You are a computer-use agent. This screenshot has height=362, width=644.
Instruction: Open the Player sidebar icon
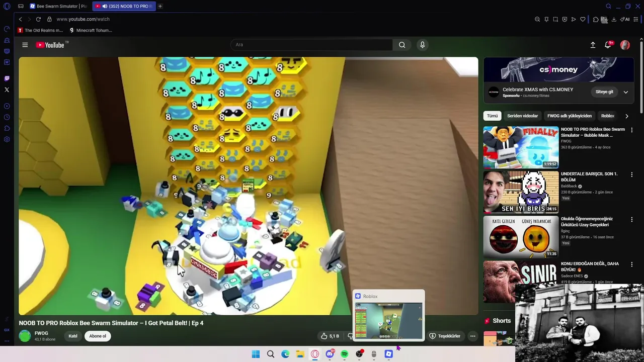(7, 106)
